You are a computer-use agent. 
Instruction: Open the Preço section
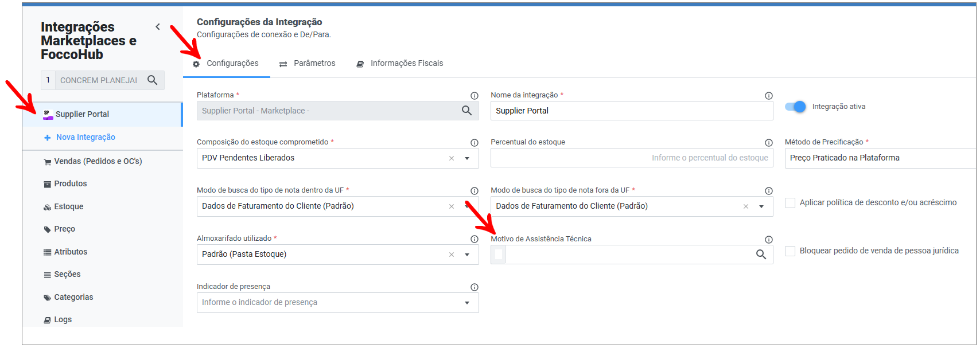pyautogui.click(x=60, y=229)
